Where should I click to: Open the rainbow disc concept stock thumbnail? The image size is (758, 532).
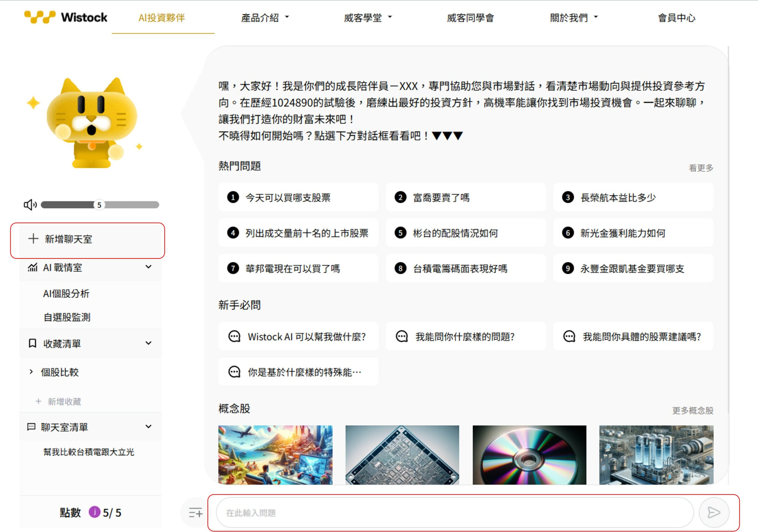tap(529, 455)
